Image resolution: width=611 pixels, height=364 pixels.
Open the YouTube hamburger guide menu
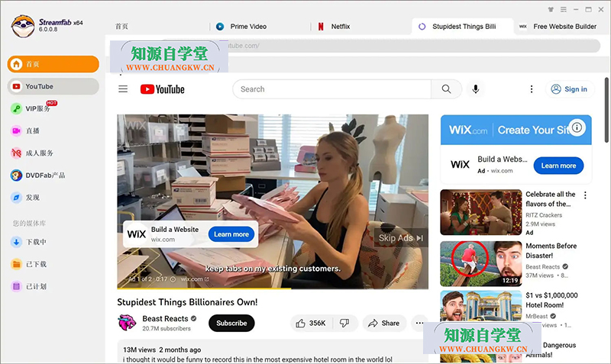[x=123, y=89]
